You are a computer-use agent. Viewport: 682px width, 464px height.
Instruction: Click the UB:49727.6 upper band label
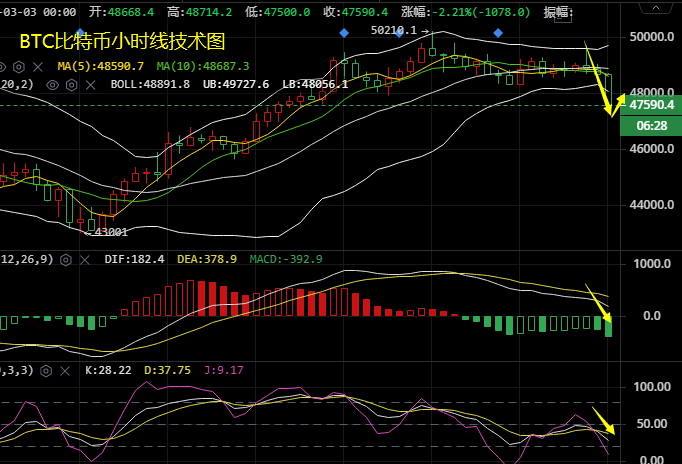[x=232, y=85]
